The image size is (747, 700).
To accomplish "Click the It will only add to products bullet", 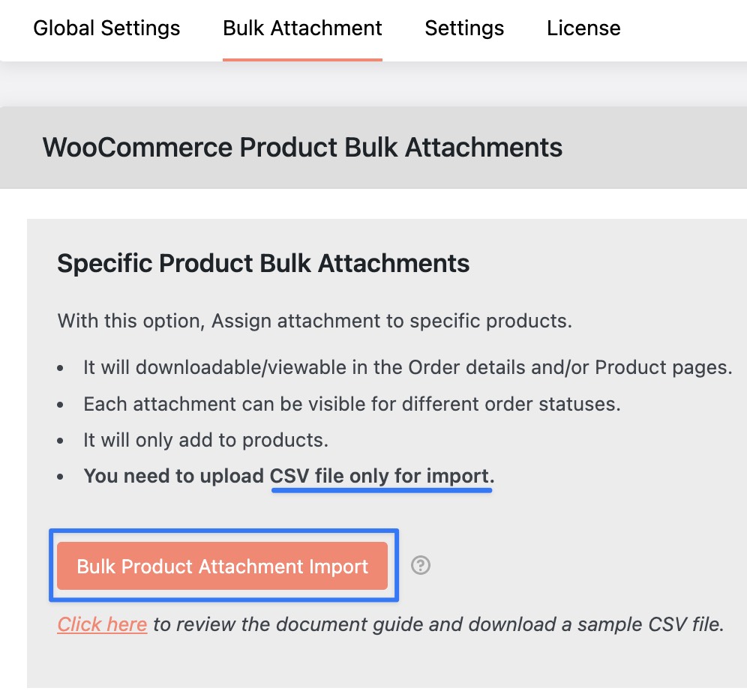I will (205, 441).
